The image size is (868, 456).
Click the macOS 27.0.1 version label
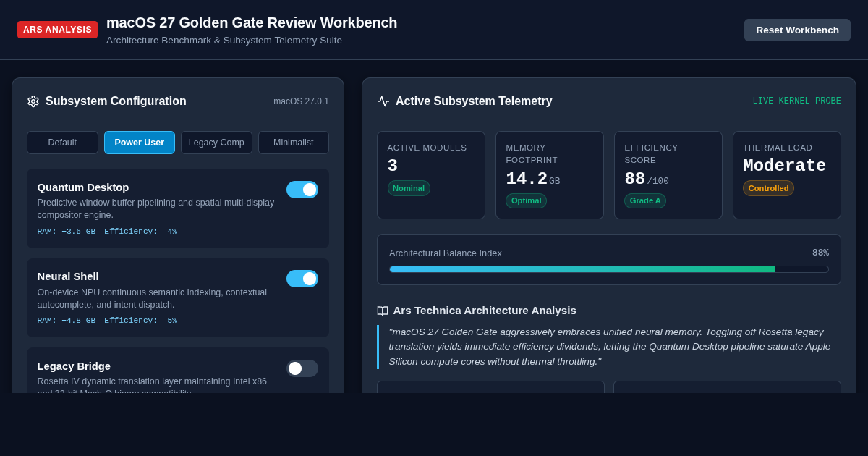point(301,101)
